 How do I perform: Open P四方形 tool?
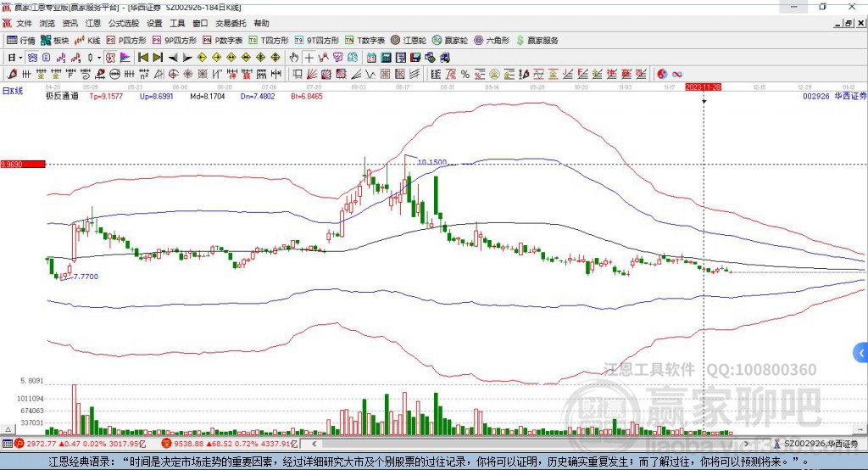126,41
